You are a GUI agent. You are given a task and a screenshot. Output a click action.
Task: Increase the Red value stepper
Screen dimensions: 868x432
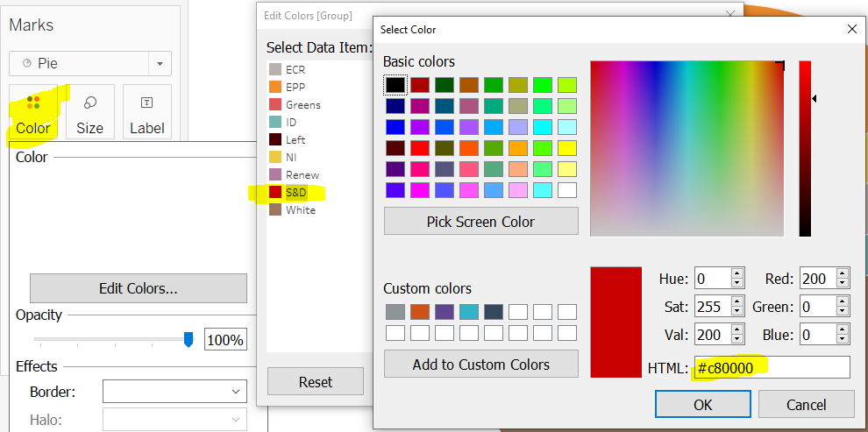(x=843, y=273)
